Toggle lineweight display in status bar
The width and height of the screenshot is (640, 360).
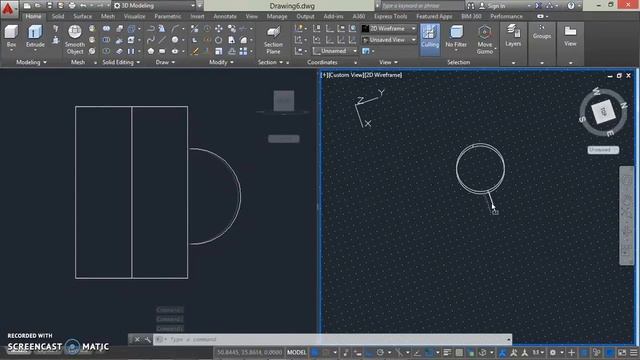pyautogui.click(x=447, y=352)
